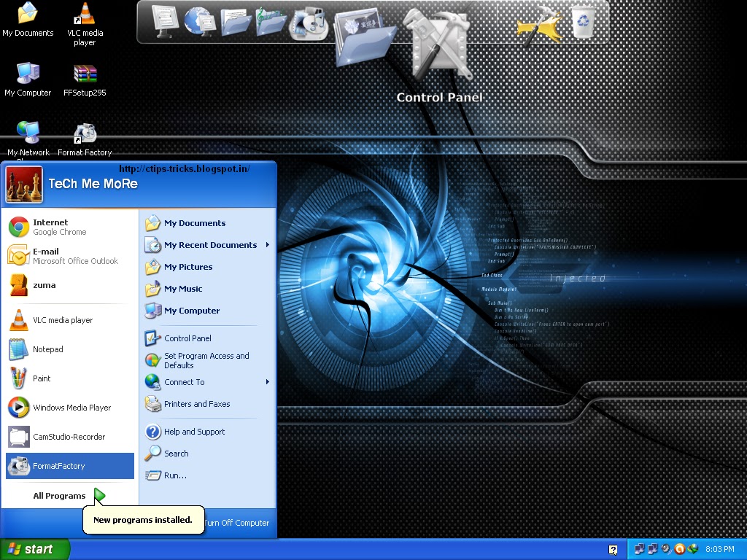The width and height of the screenshot is (747, 560).
Task: Launch Internet Google Chrome from Start menu
Action: tap(70, 227)
